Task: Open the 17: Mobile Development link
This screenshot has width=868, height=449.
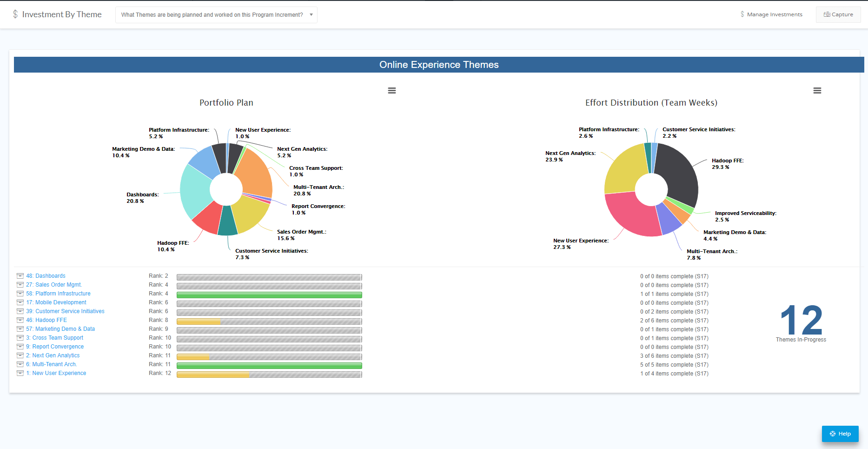Action: (x=56, y=302)
